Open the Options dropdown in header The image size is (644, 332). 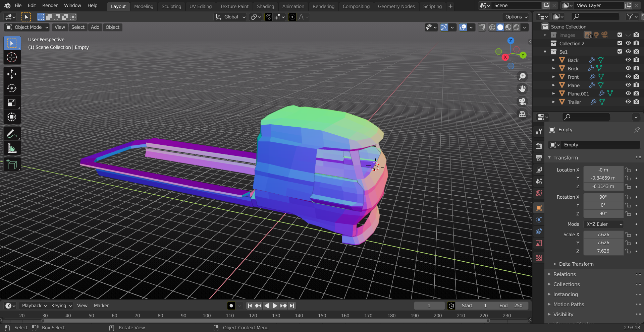click(516, 17)
